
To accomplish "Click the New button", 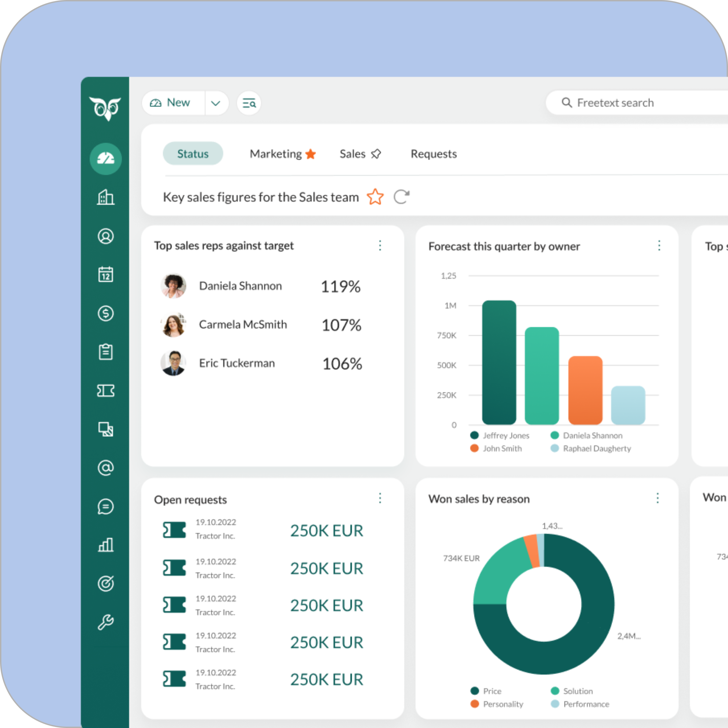I will 174,103.
